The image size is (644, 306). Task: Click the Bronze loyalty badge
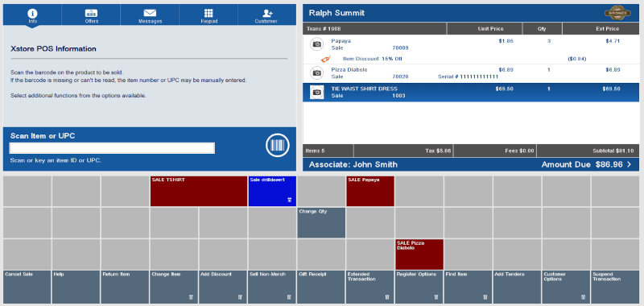click(x=617, y=13)
